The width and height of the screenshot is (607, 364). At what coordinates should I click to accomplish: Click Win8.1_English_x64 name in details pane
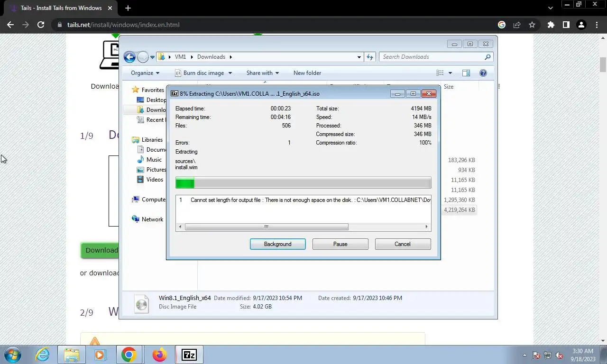tap(185, 298)
